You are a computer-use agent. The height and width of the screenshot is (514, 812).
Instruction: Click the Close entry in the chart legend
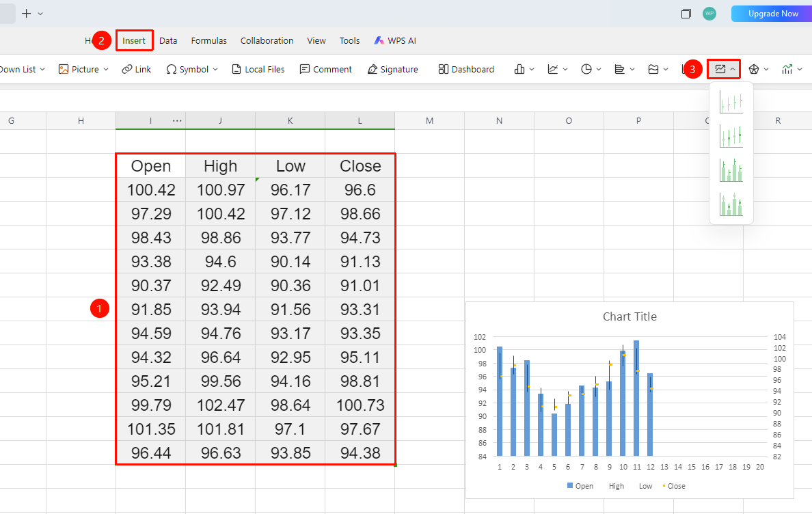[x=674, y=486]
